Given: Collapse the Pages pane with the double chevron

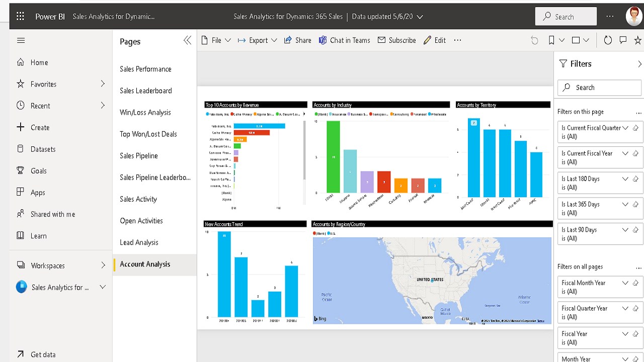Looking at the screenshot, I should pos(187,41).
